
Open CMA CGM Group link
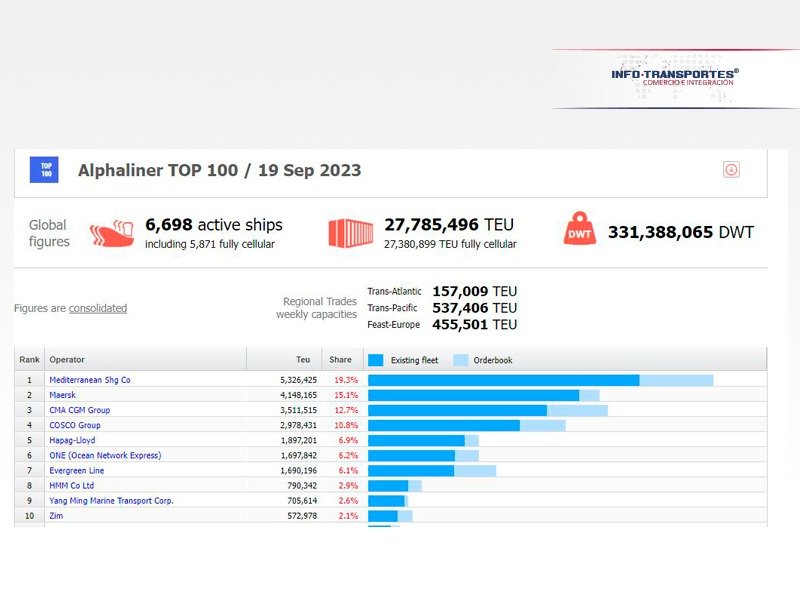(x=80, y=410)
